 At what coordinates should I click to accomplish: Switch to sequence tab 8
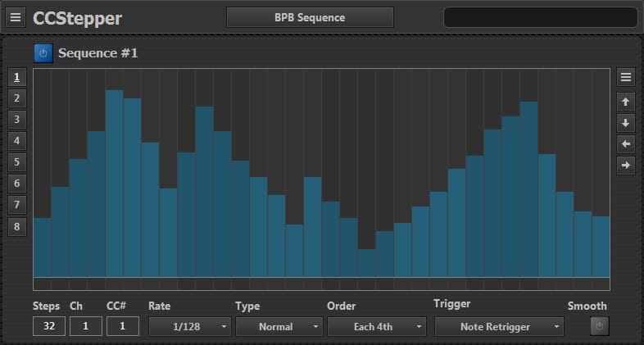(x=17, y=226)
